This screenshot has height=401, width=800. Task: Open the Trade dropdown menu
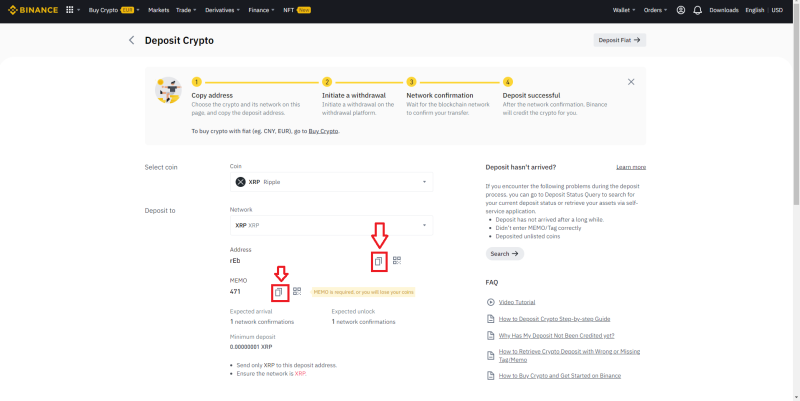[186, 10]
